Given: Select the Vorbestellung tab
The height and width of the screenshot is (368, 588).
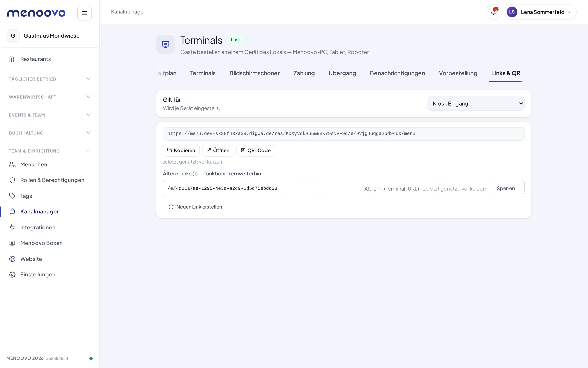Looking at the screenshot, I should coord(458,73).
